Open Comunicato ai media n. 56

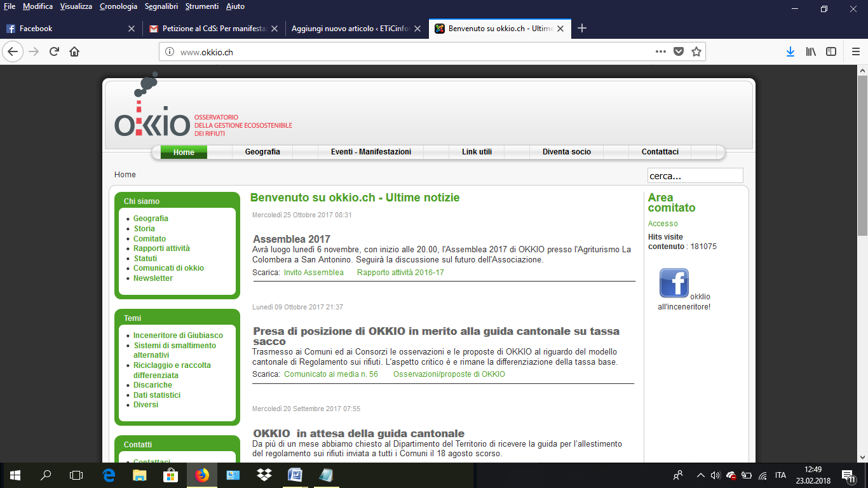(x=331, y=374)
